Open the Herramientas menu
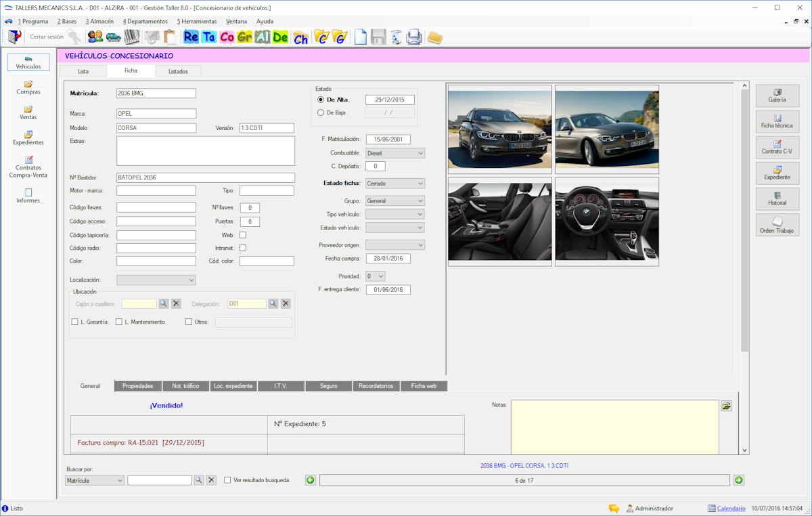 [x=197, y=21]
